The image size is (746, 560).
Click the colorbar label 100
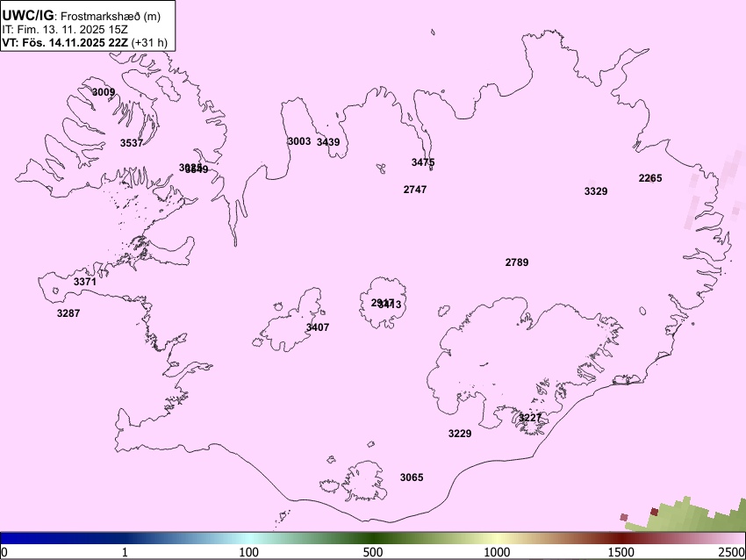[x=249, y=552]
